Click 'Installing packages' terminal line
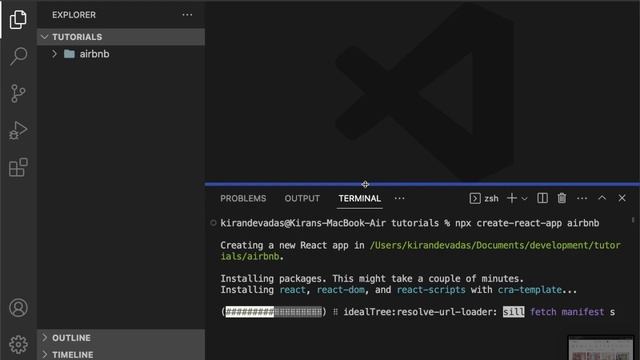 coord(372,279)
